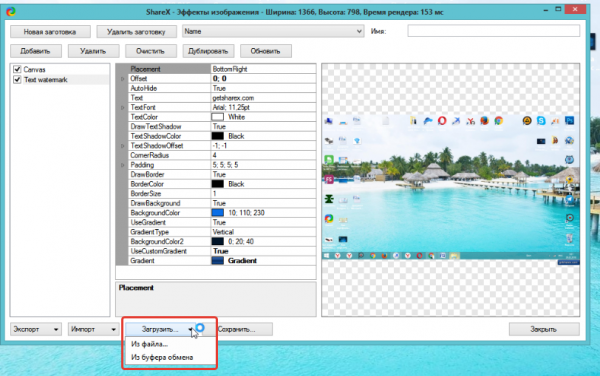Screen dimensions: 600x376
Task: Expand the TextShadowOffset property row
Action: click(x=122, y=146)
